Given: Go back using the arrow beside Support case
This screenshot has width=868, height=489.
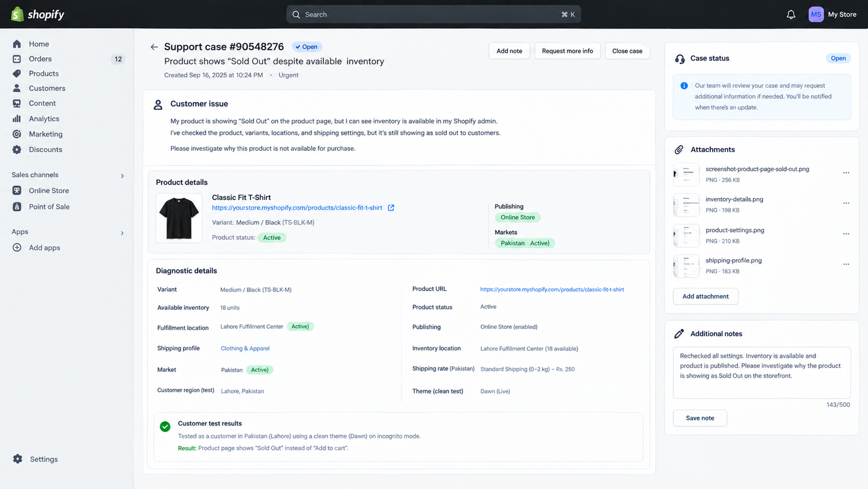Looking at the screenshot, I should [x=154, y=47].
